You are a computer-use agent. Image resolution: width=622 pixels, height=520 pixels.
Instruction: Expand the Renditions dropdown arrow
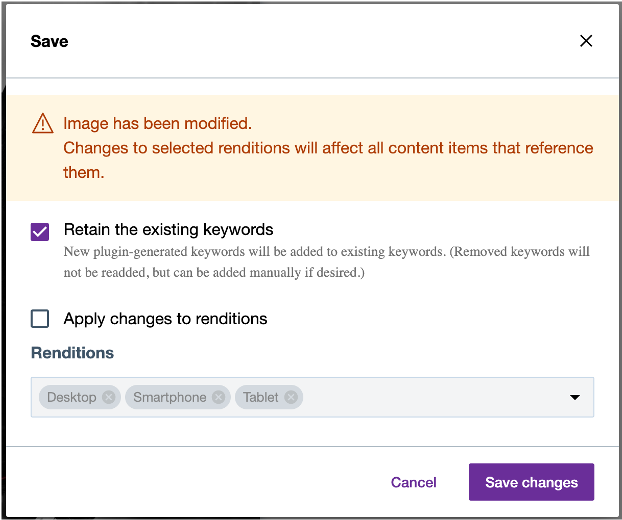[x=575, y=397]
